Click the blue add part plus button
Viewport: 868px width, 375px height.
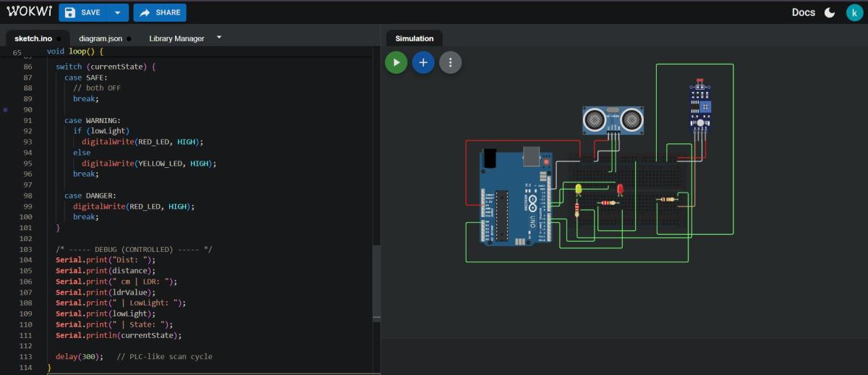click(x=423, y=62)
